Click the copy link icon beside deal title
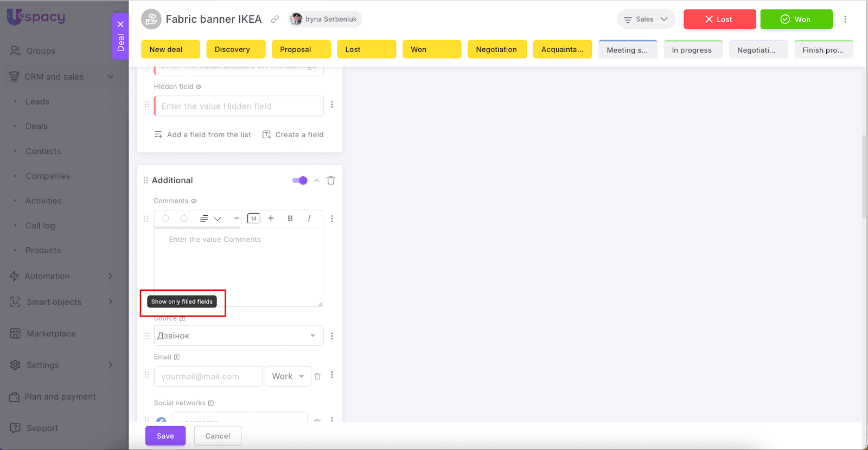The height and width of the screenshot is (450, 868). coord(275,20)
